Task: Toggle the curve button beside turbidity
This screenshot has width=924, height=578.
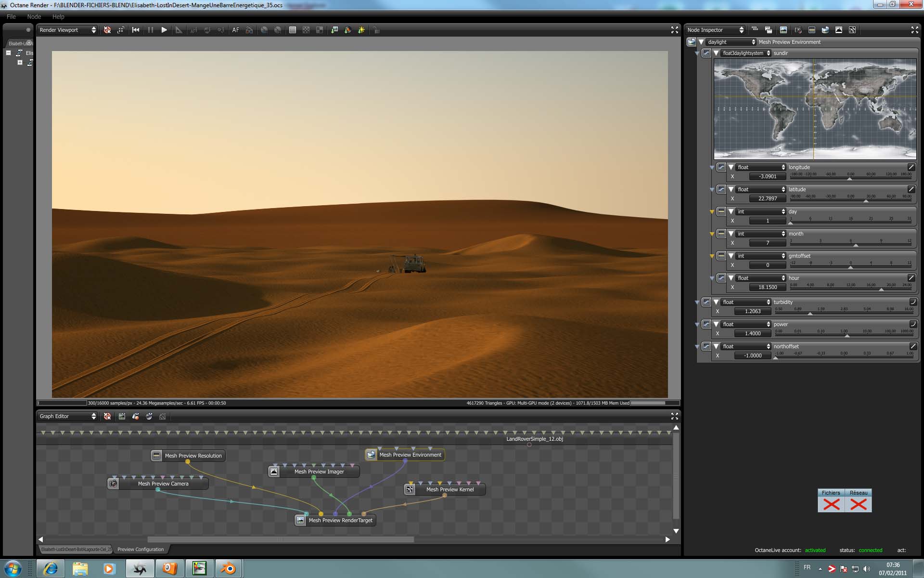Action: [706, 302]
